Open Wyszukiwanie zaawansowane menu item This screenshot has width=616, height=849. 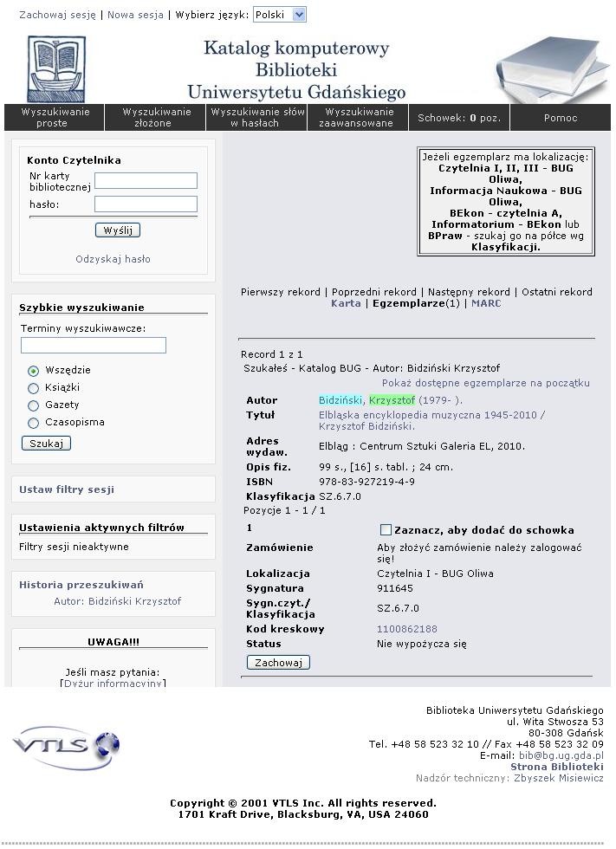[358, 118]
